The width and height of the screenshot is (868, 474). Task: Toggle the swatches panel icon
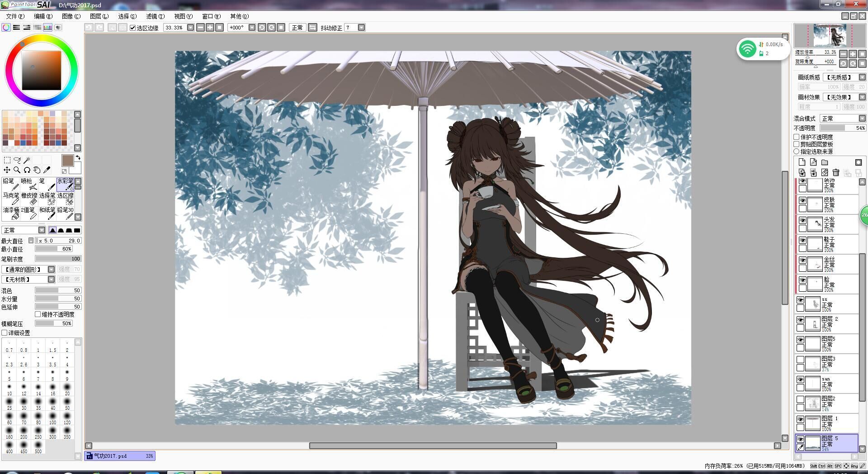tap(47, 28)
